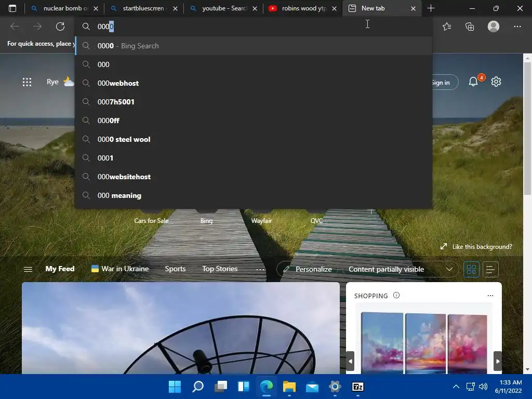Switch to the 'robins wood ytp' YouTube tab

point(302,8)
